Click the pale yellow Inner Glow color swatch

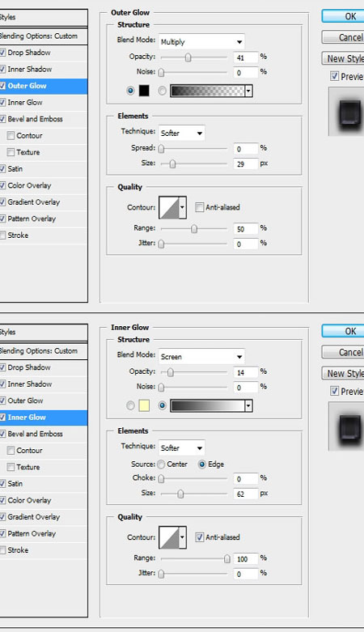pos(144,405)
